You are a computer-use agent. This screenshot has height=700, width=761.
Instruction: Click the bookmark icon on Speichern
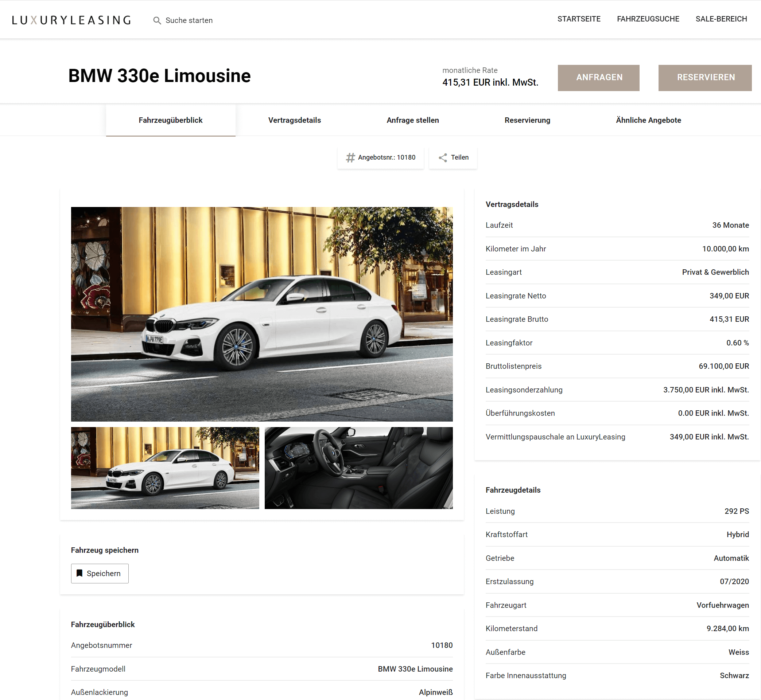click(x=79, y=573)
